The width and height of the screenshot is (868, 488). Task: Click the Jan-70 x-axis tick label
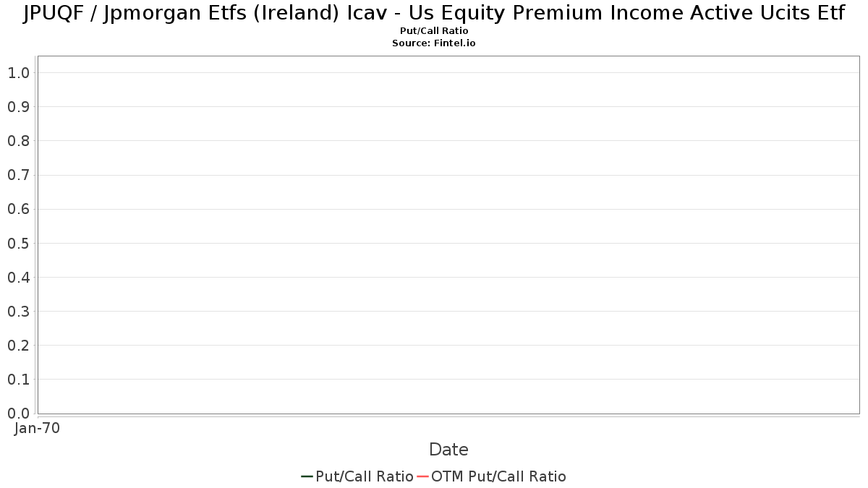click(37, 428)
